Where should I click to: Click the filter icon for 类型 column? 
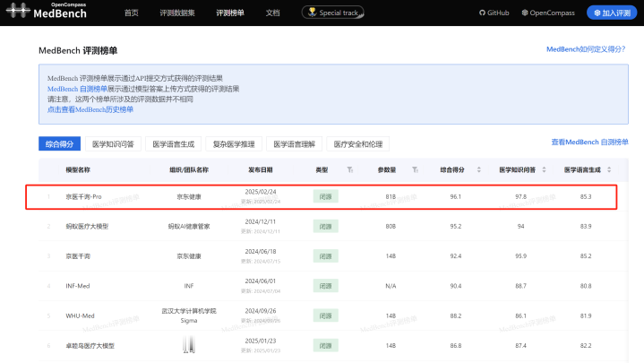coord(350,169)
